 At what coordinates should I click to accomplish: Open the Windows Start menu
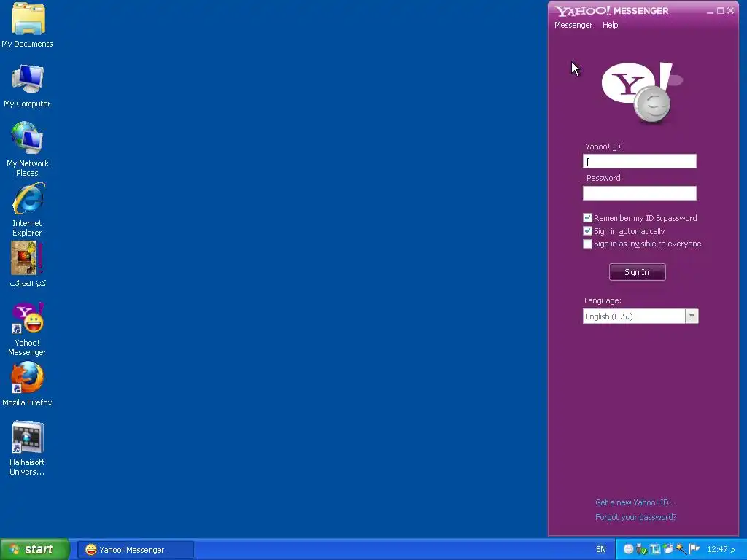click(34, 550)
